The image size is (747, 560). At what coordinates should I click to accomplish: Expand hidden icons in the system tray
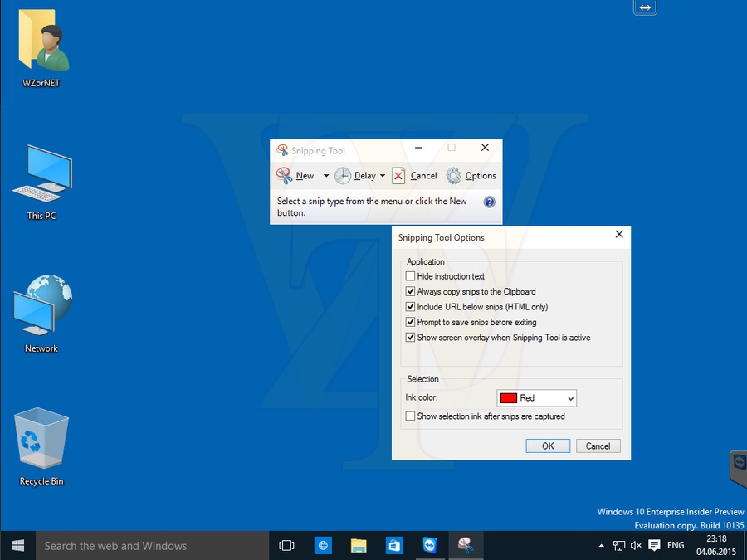pos(600,546)
